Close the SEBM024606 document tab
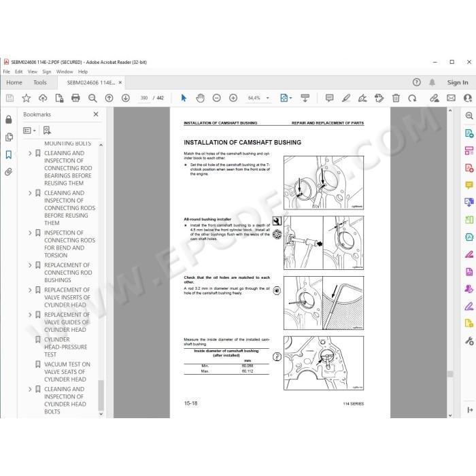The image size is (476, 476). click(120, 82)
